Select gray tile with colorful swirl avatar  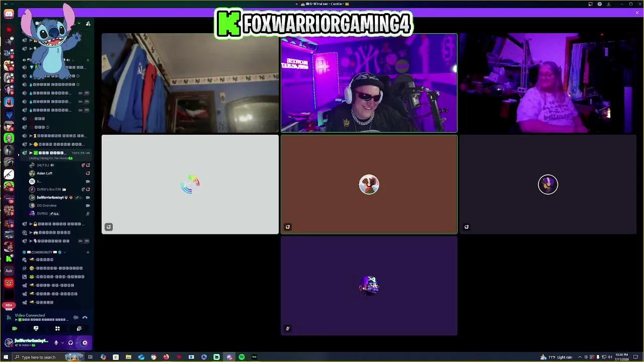pyautogui.click(x=190, y=185)
